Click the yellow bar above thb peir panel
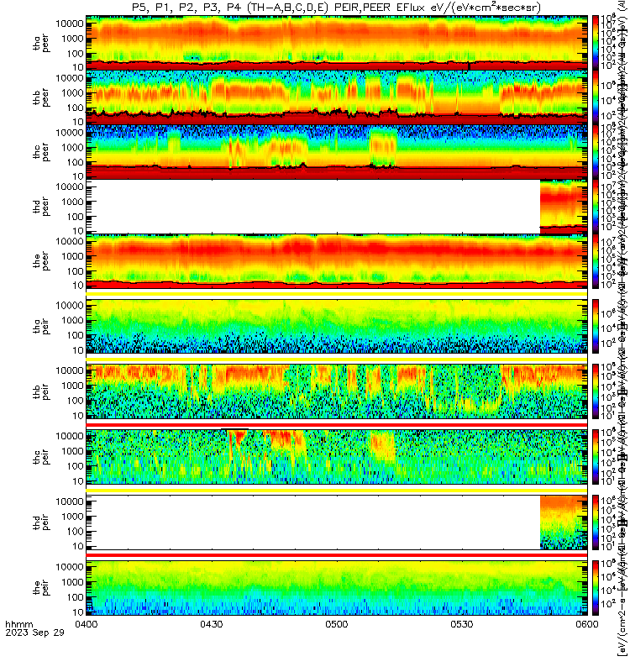This screenshot has height=672, width=630. (x=337, y=360)
